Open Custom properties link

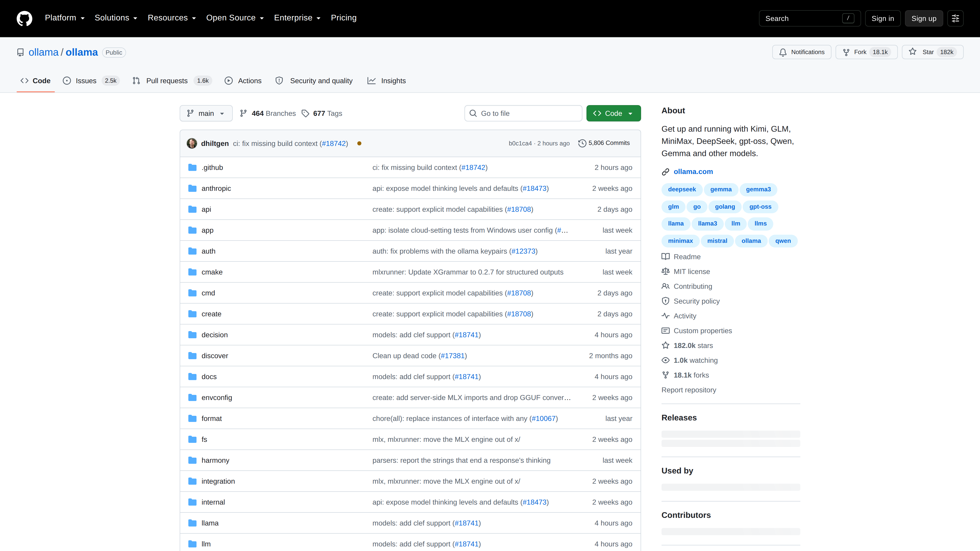pyautogui.click(x=696, y=331)
